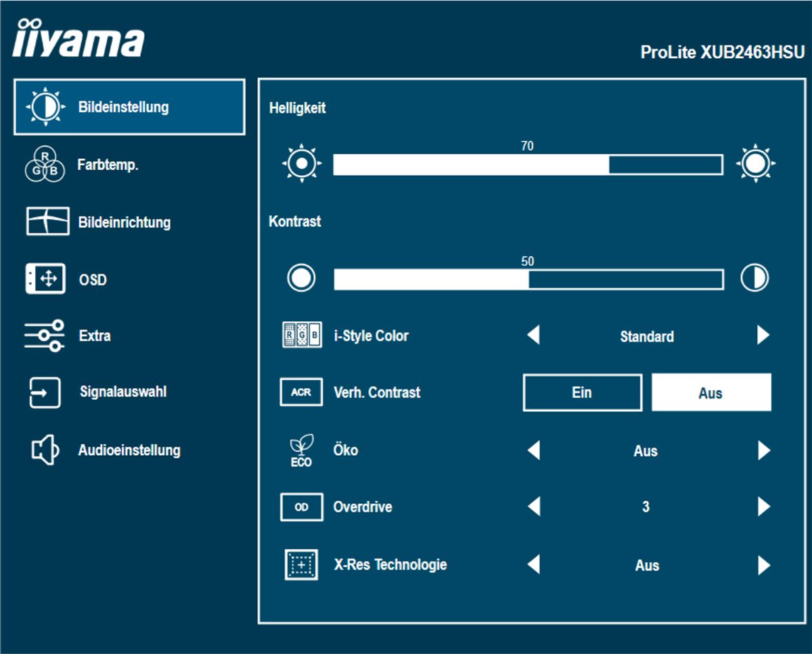
Task: Click the ProLite XUB2463HSU model name
Action: coord(723,53)
